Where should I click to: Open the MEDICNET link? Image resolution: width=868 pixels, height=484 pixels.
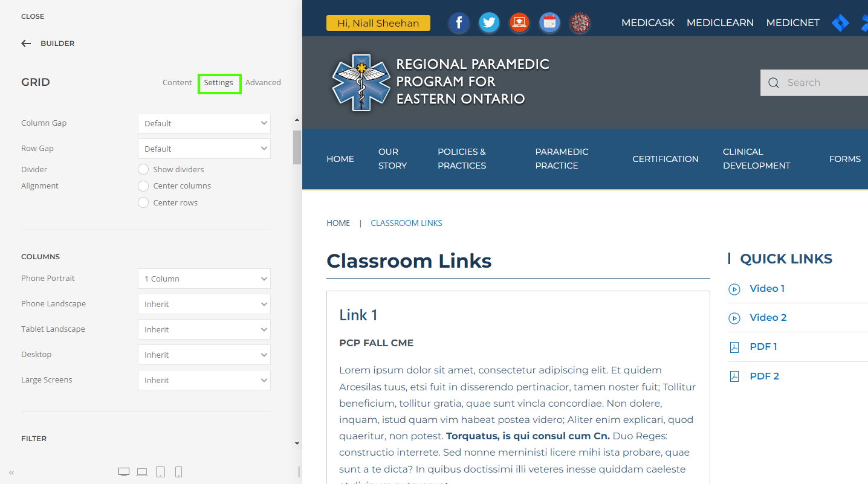(x=793, y=23)
